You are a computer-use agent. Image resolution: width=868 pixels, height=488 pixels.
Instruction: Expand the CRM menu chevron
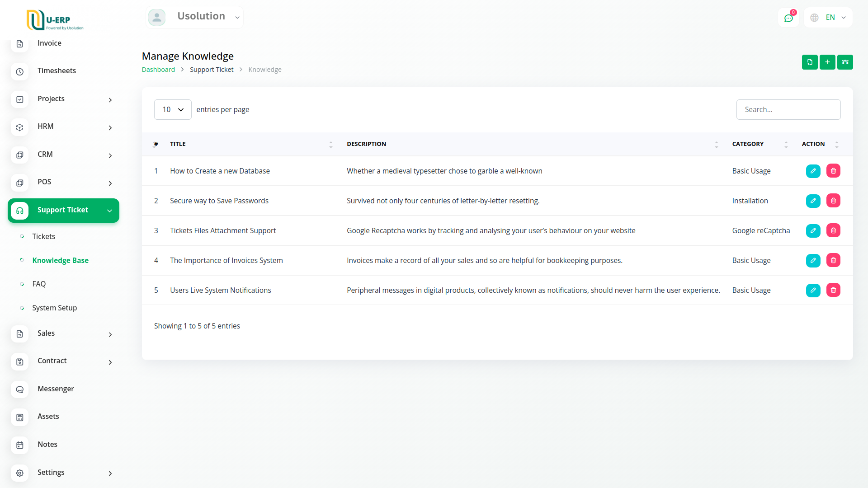point(110,155)
